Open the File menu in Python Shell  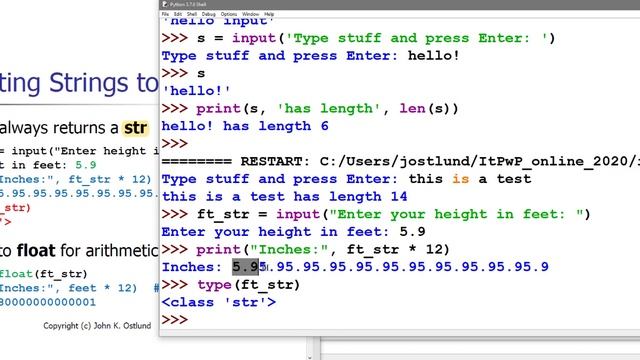165,14
